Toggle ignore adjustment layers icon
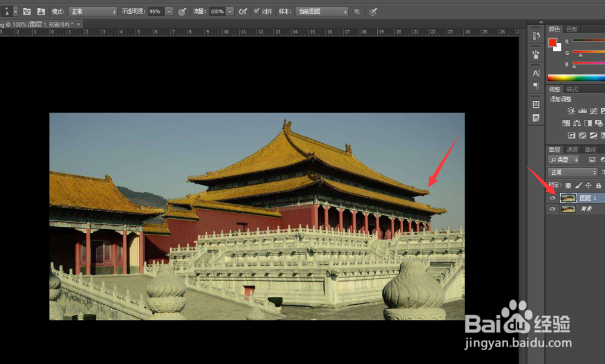The width and height of the screenshot is (605, 364). [358, 12]
